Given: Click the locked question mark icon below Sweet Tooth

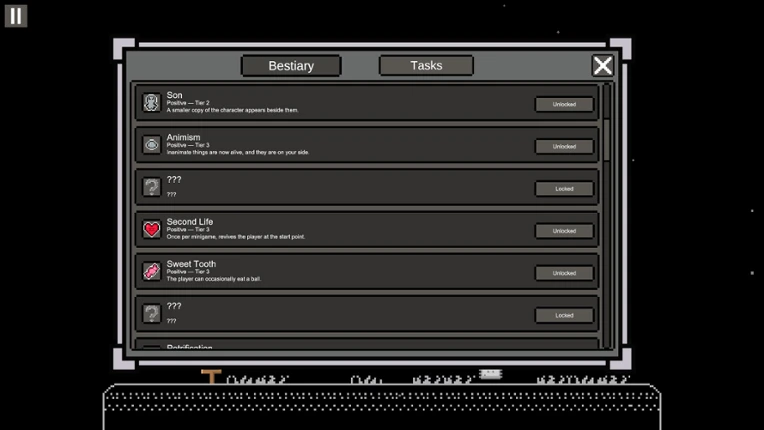Looking at the screenshot, I should [x=152, y=314].
